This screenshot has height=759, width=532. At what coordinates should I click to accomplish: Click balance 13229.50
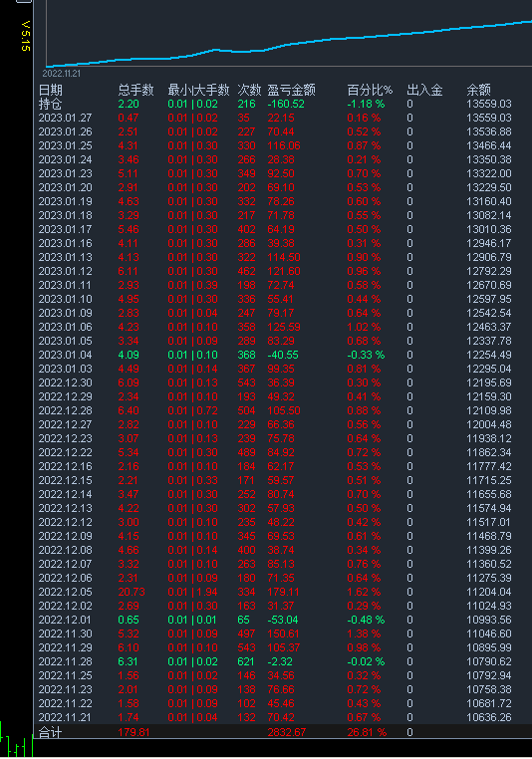point(489,188)
